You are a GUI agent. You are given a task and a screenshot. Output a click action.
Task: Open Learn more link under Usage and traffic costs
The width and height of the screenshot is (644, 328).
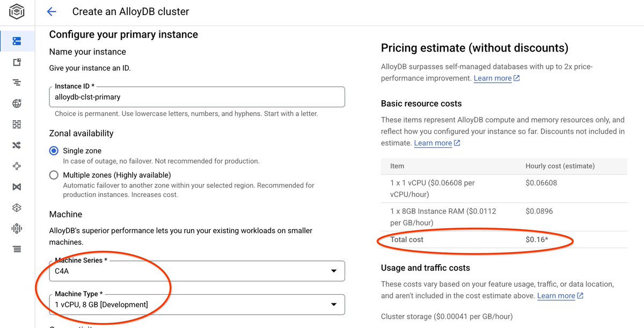560,296
